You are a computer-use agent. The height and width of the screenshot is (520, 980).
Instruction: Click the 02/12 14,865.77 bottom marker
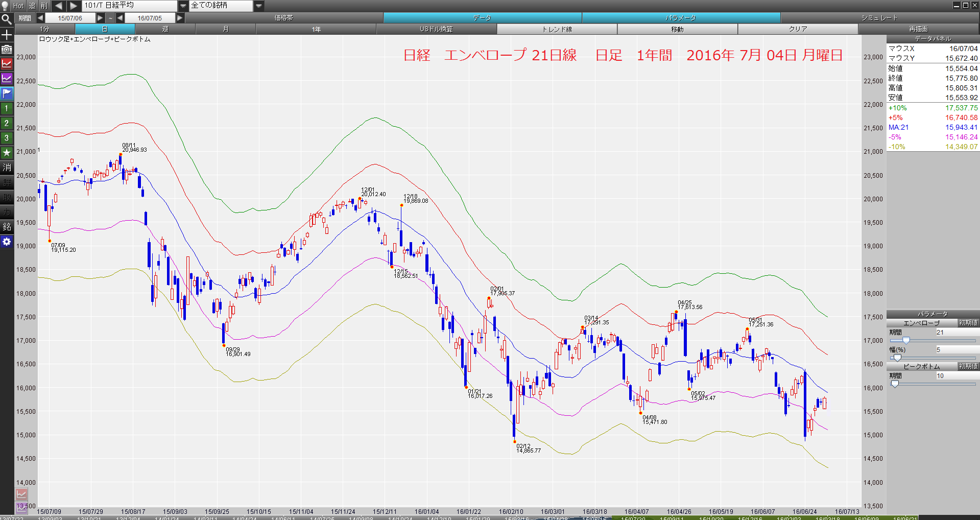[x=514, y=441]
